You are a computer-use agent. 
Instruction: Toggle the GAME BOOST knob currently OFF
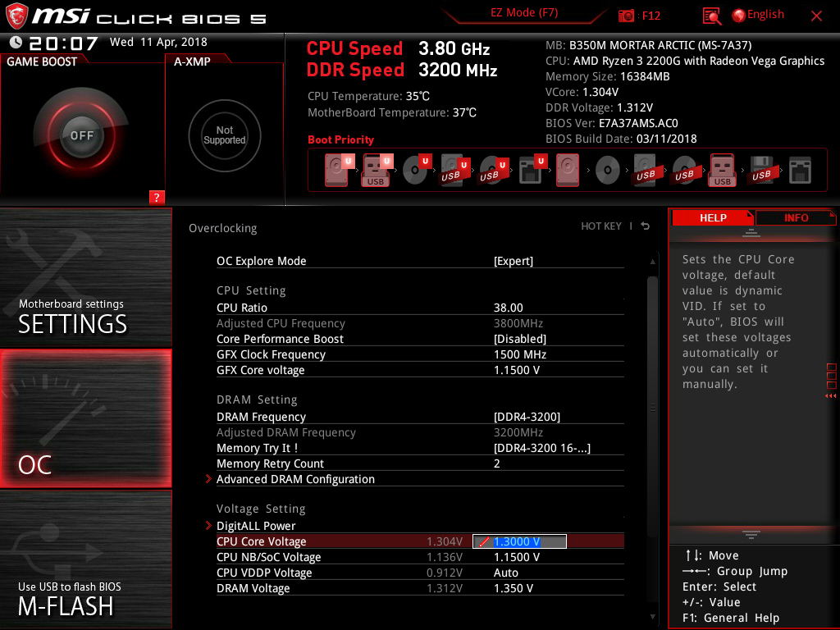(81, 135)
